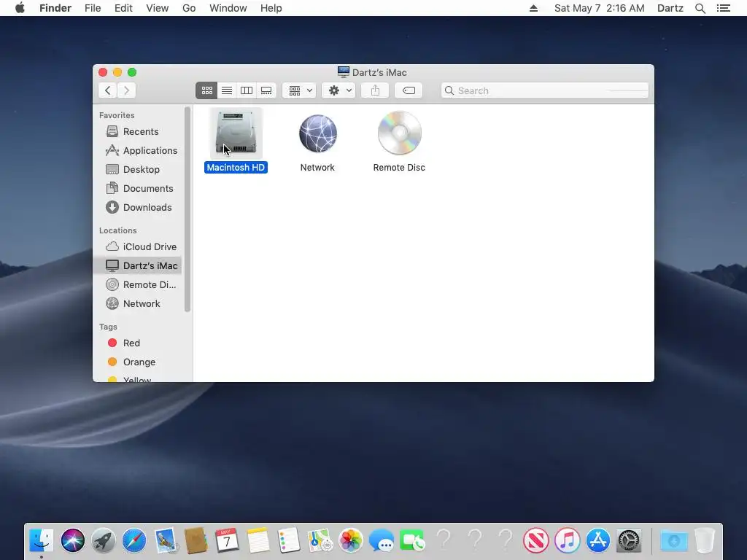Launch Safari from the Dock

[134, 540]
